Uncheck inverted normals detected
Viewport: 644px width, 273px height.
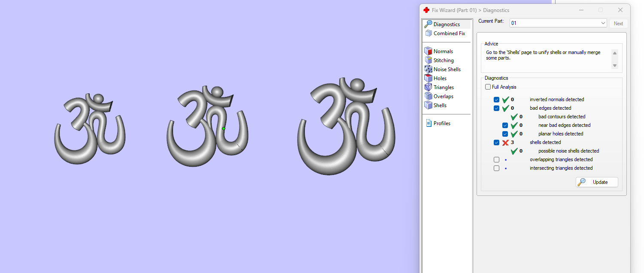[x=497, y=99]
